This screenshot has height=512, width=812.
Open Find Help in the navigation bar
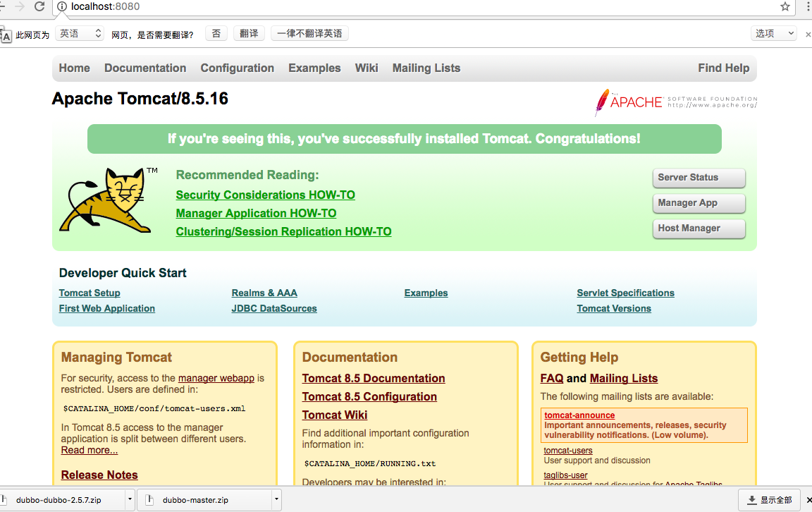(723, 68)
